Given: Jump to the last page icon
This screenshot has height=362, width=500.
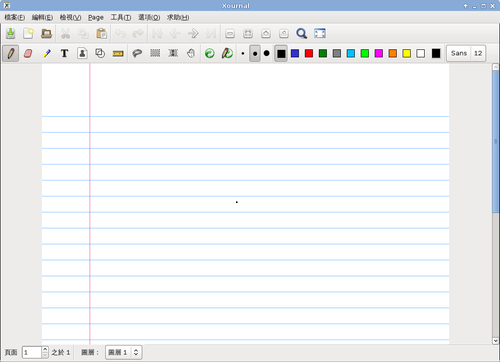Looking at the screenshot, I should tap(211, 33).
